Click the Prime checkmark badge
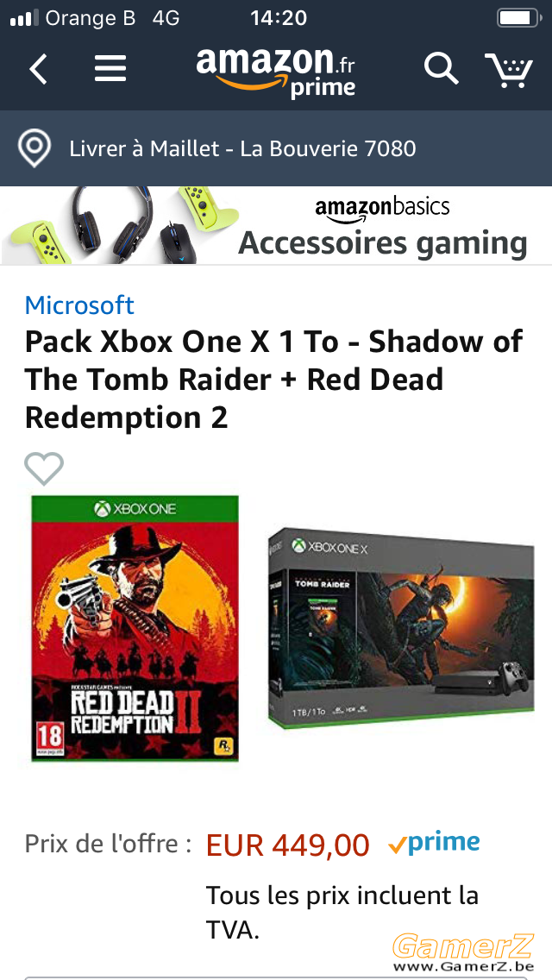552x980 pixels. (434, 844)
